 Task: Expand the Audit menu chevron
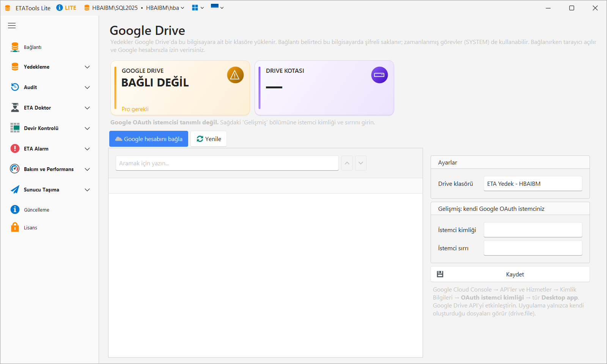[x=87, y=88]
